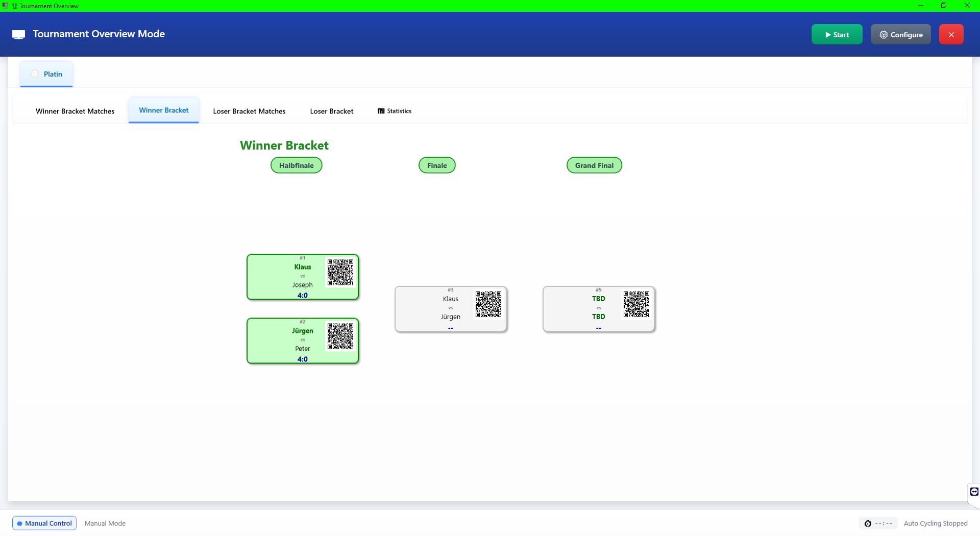Close overview mode with red X button

[951, 34]
